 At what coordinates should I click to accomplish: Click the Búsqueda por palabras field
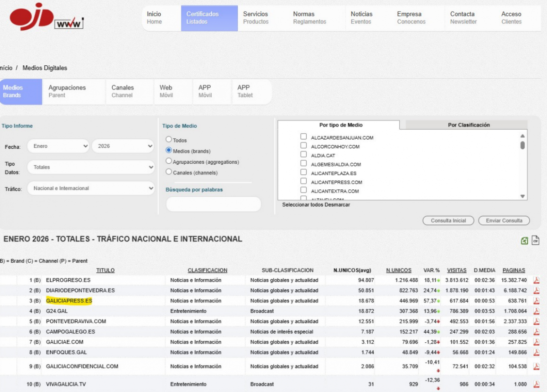coord(213,204)
